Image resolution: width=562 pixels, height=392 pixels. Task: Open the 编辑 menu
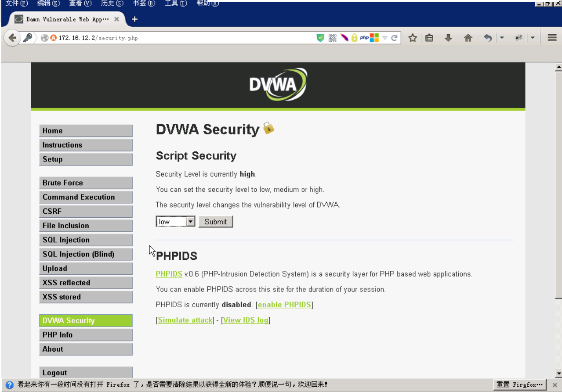point(48,3)
